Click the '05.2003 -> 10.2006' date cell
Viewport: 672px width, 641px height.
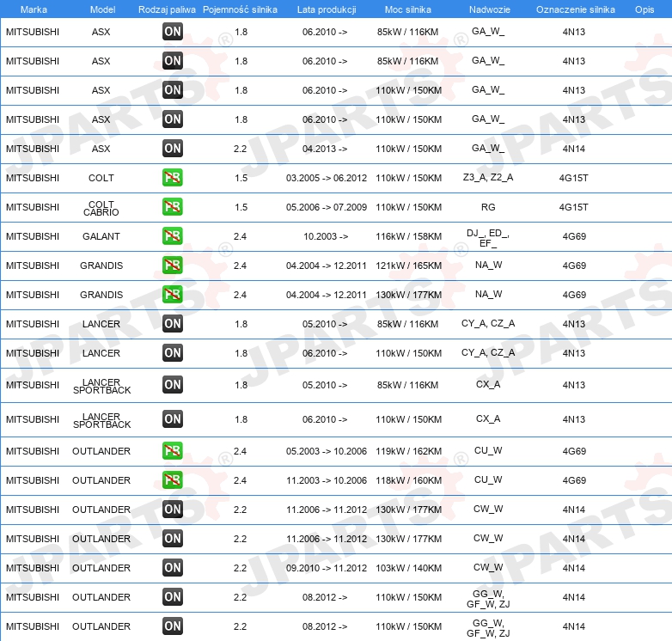327,451
